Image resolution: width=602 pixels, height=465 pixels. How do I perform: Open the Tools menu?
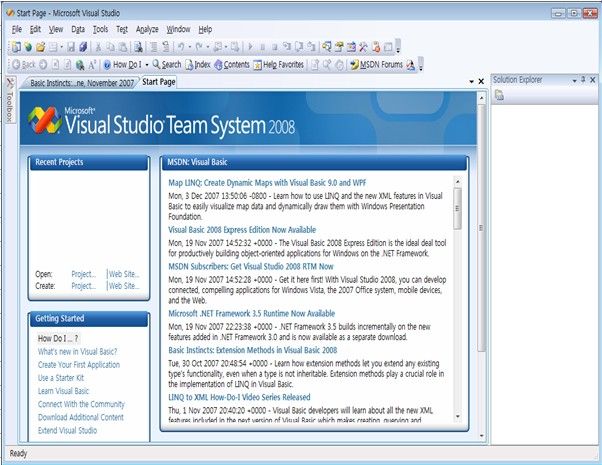(x=100, y=29)
